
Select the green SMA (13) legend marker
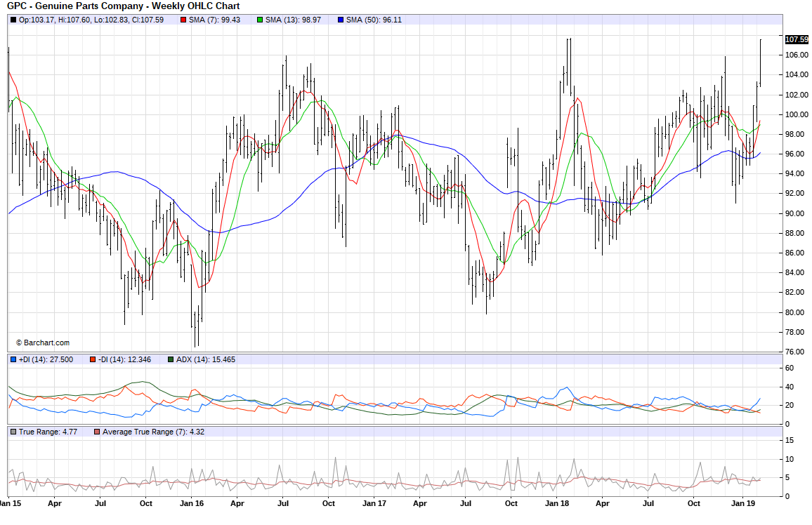pos(260,20)
